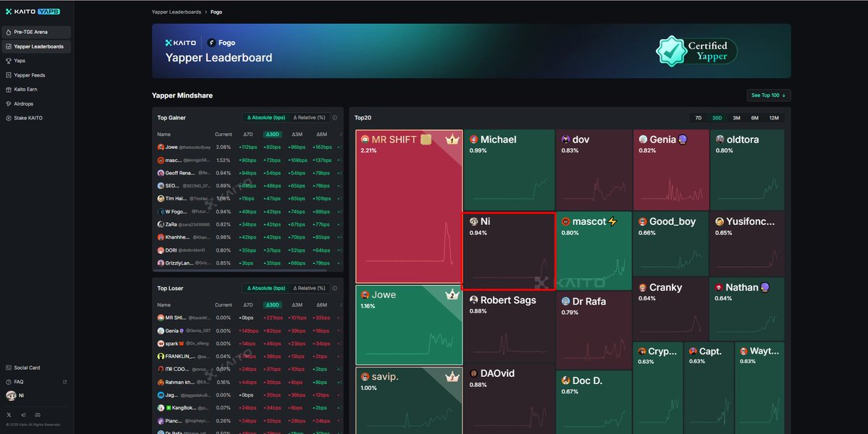This screenshot has height=434, width=868.
Task: Sort Top Loser by Δ3M column
Action: pyautogui.click(x=298, y=305)
